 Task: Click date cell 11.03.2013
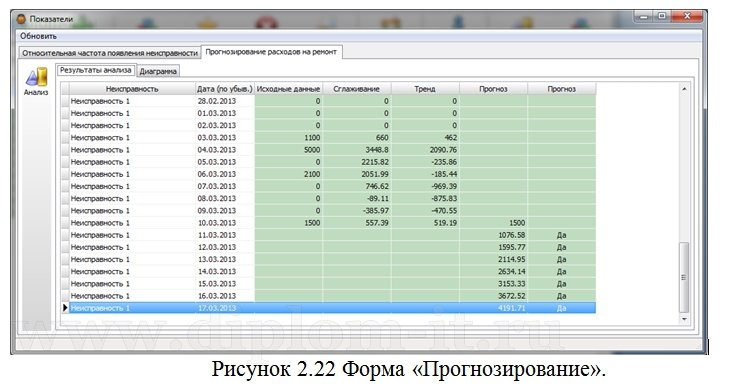pyautogui.click(x=217, y=235)
